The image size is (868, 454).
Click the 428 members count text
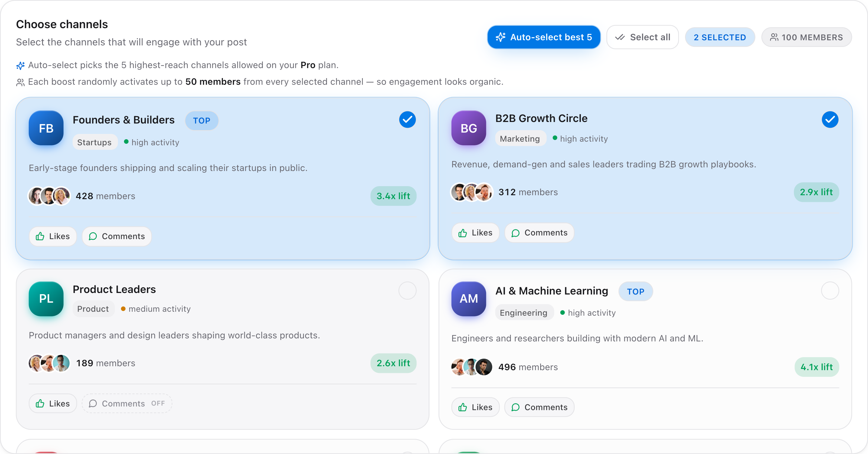(106, 196)
